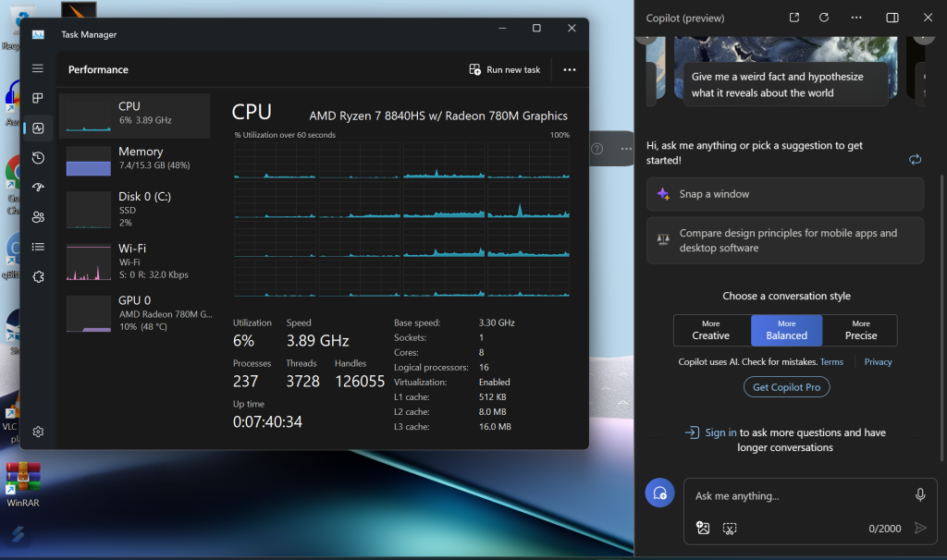The width and height of the screenshot is (947, 560).
Task: Open the Services puzzle-piece icon
Action: 38,276
